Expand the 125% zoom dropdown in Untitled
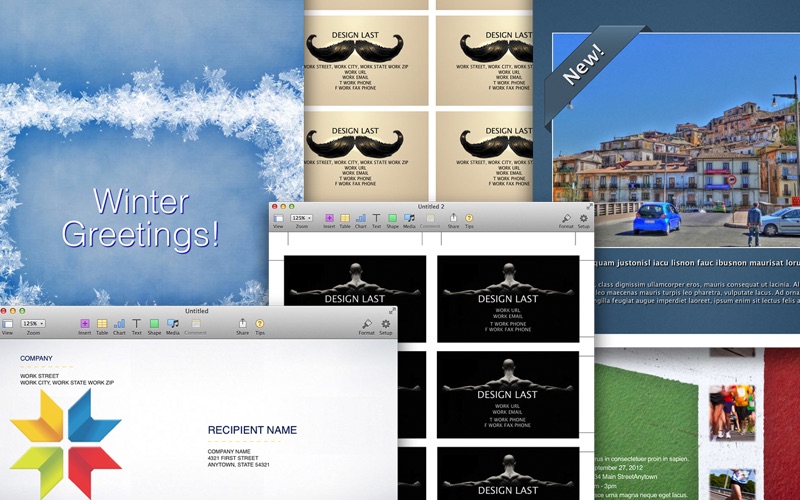This screenshot has width=800, height=500. point(33,323)
